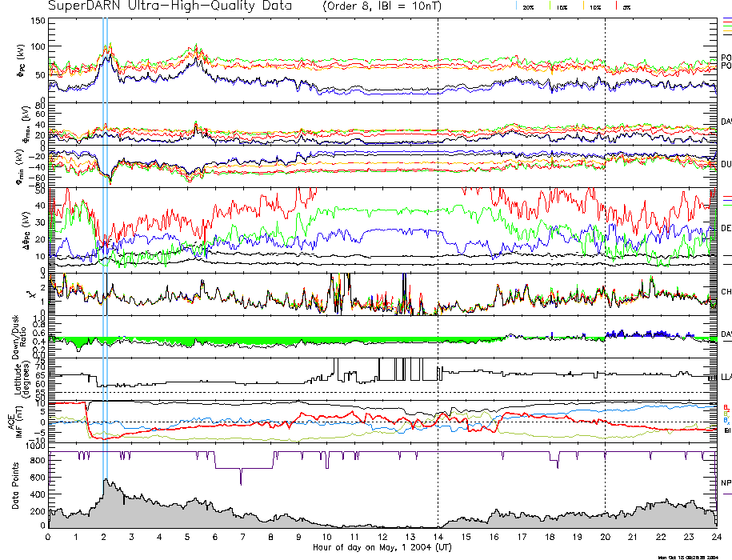
Task: Click the Latitude (degrees) y-axis label
Action: [x=14, y=376]
